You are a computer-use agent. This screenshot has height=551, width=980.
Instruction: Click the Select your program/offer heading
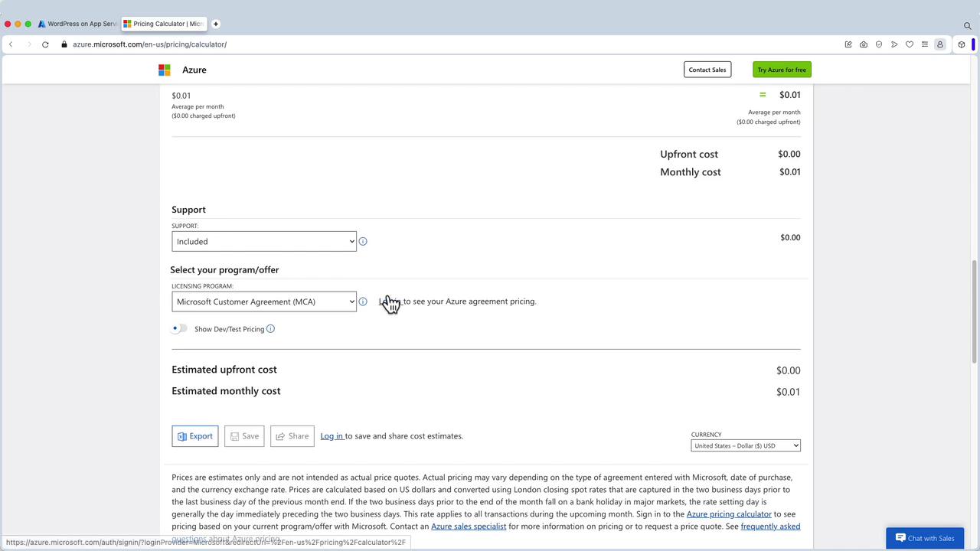click(224, 270)
